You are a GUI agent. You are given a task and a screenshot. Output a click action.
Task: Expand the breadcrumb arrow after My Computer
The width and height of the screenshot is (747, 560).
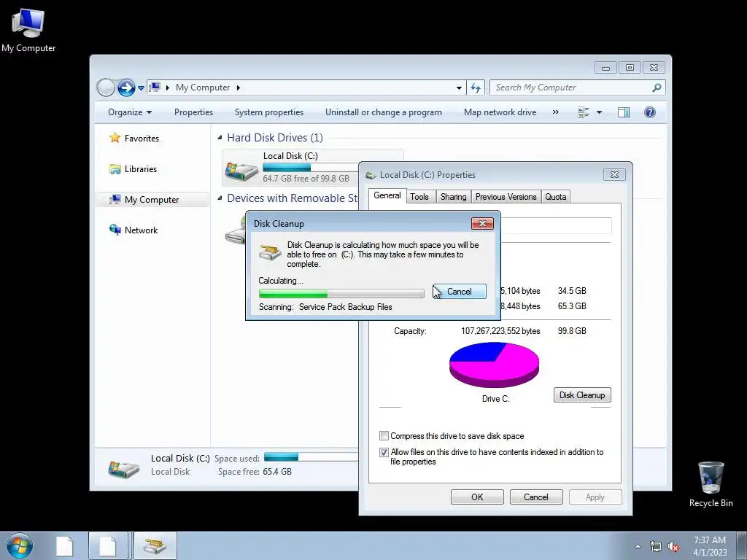click(239, 87)
